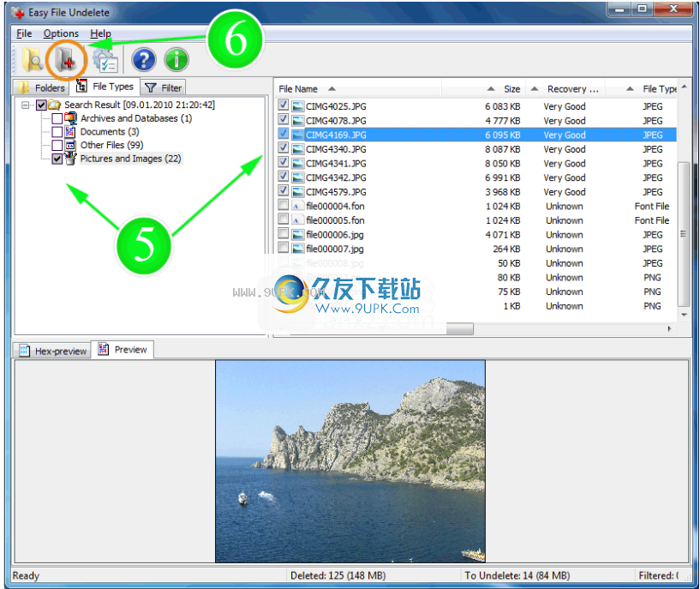Open help with the blue question icon
700x589 pixels.
[x=144, y=60]
